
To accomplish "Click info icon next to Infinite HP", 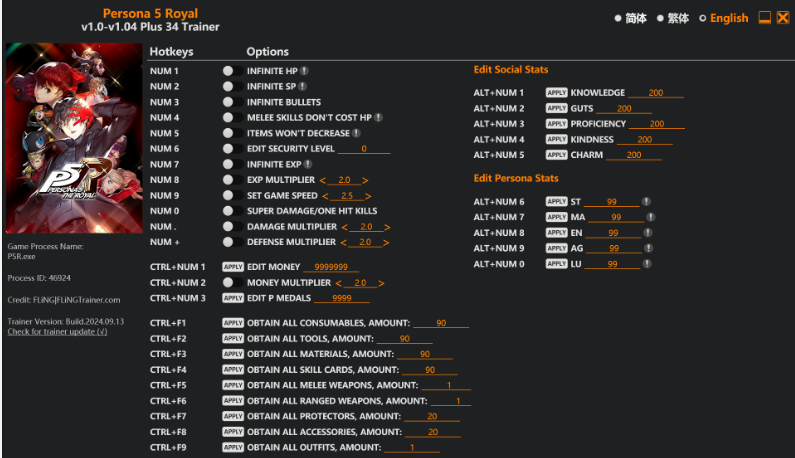I will 304,71.
